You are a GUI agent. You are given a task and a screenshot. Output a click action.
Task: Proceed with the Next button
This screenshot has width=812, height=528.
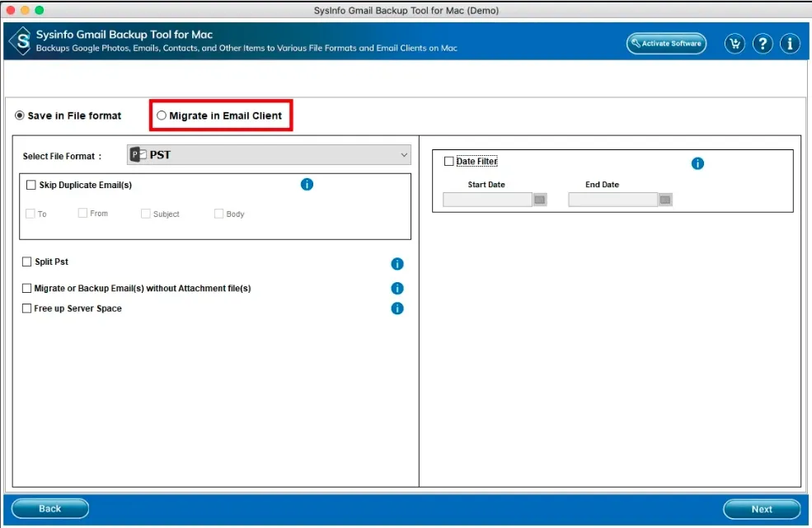[x=762, y=509]
